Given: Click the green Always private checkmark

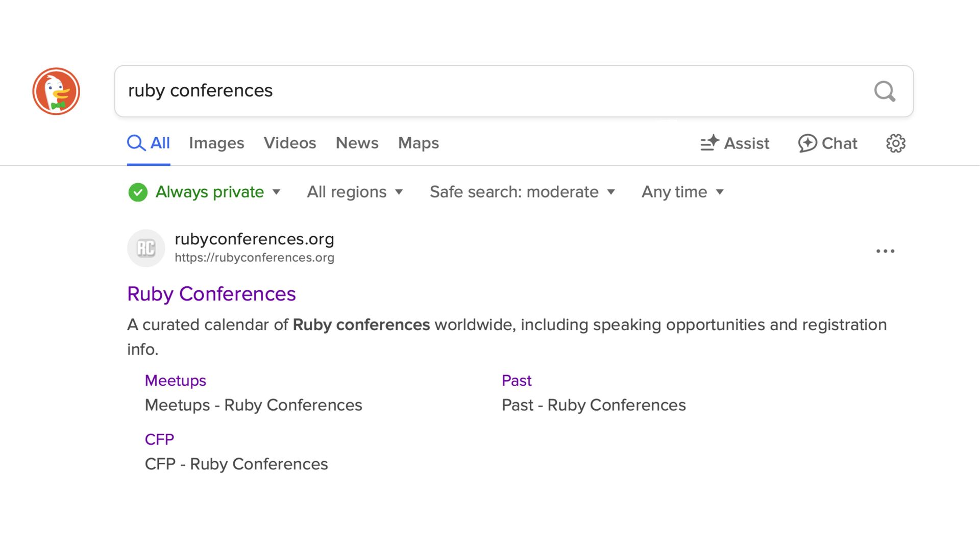Looking at the screenshot, I should (x=138, y=192).
